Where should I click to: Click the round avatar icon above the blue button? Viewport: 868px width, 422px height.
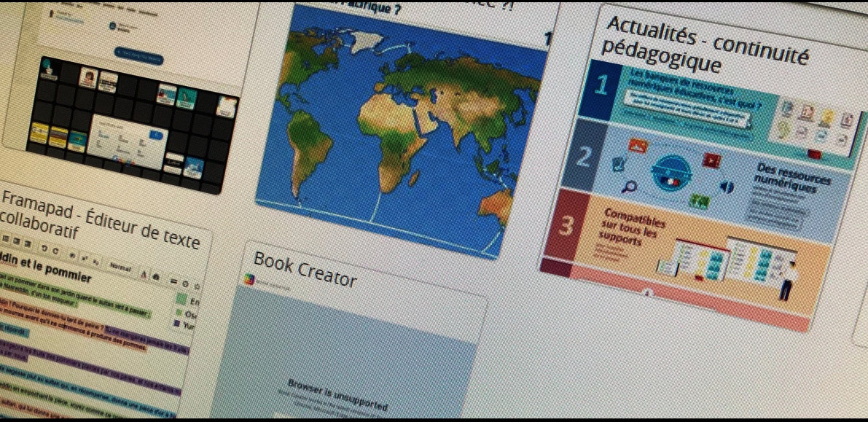click(x=114, y=26)
